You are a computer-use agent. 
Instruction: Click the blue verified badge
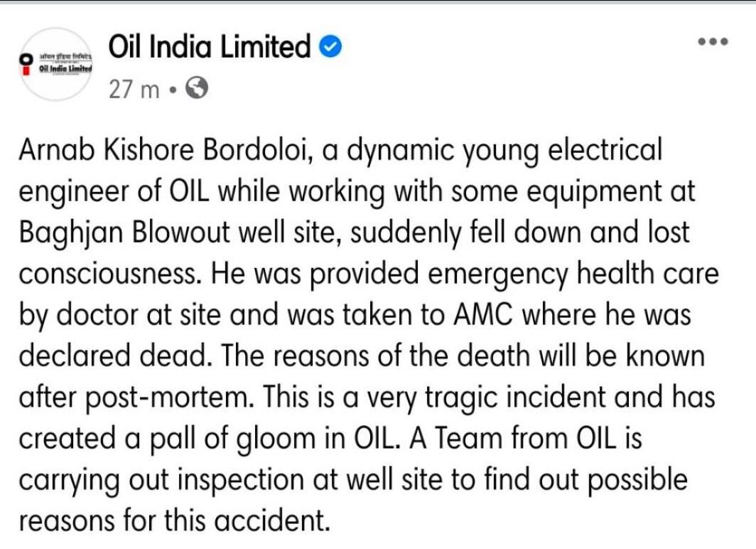point(331,47)
